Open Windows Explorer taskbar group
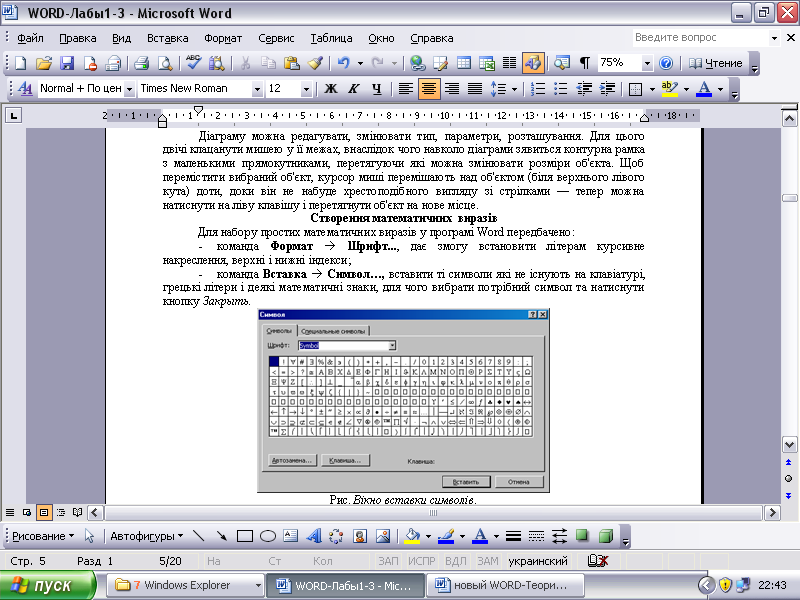This screenshot has height=600, width=800. (187, 585)
